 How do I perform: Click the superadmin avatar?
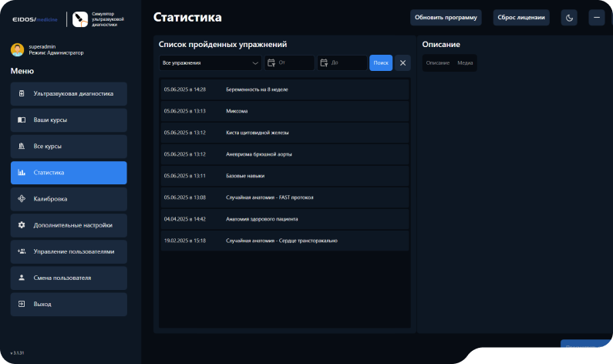point(17,49)
